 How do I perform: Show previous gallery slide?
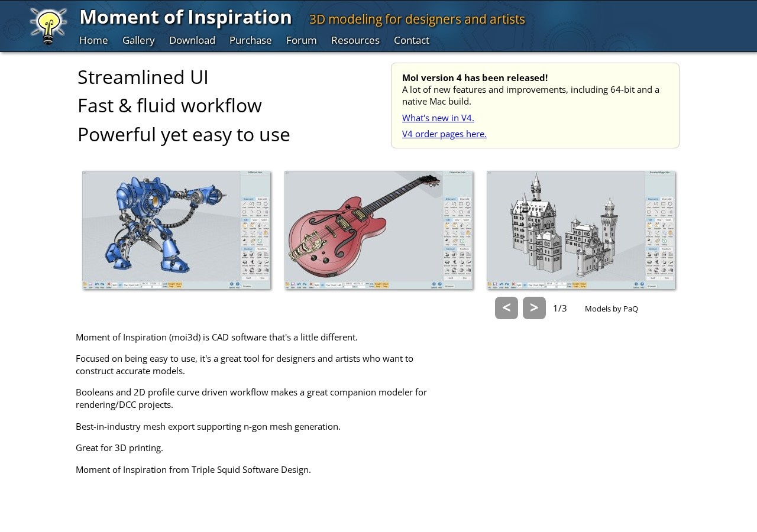pyautogui.click(x=506, y=308)
